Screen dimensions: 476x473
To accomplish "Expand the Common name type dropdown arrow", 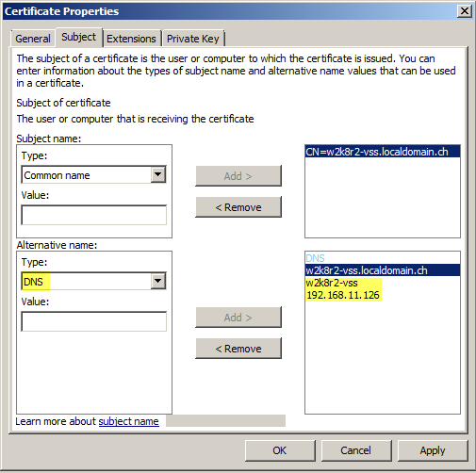I will (x=158, y=174).
